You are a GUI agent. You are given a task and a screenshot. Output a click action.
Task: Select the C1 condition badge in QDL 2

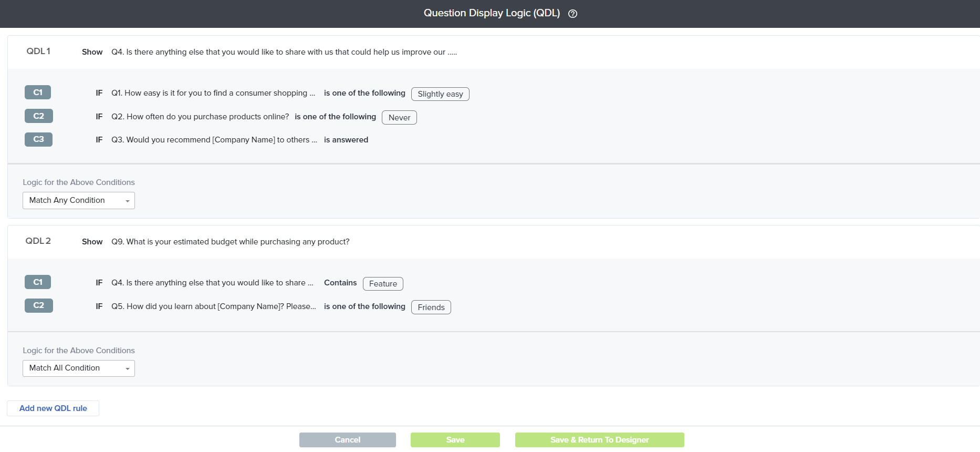point(38,282)
